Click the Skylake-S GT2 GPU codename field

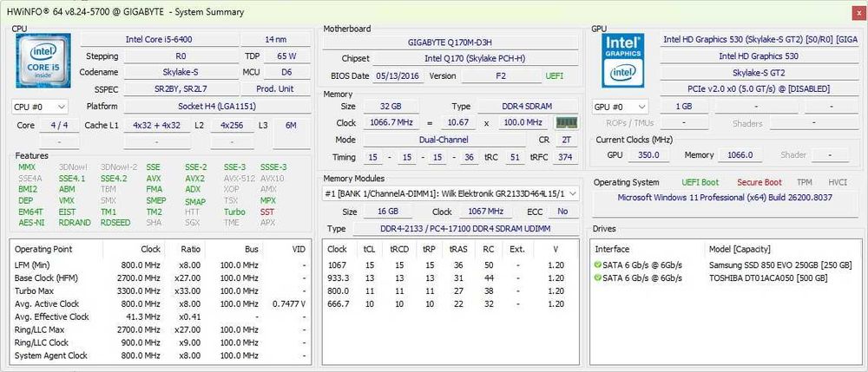point(759,73)
